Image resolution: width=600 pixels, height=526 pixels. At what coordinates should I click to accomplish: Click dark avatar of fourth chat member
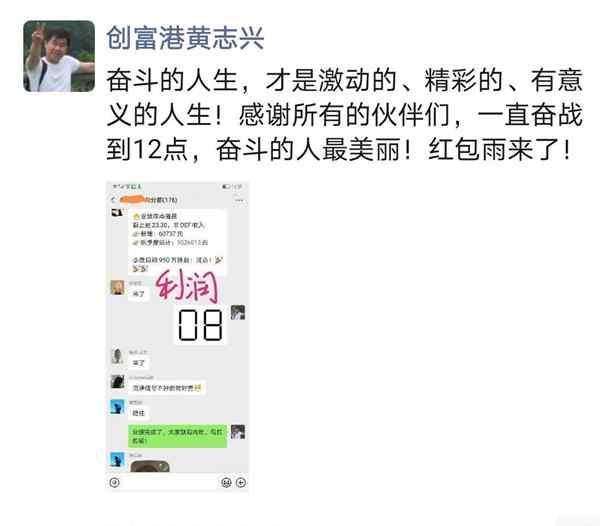pyautogui.click(x=117, y=382)
